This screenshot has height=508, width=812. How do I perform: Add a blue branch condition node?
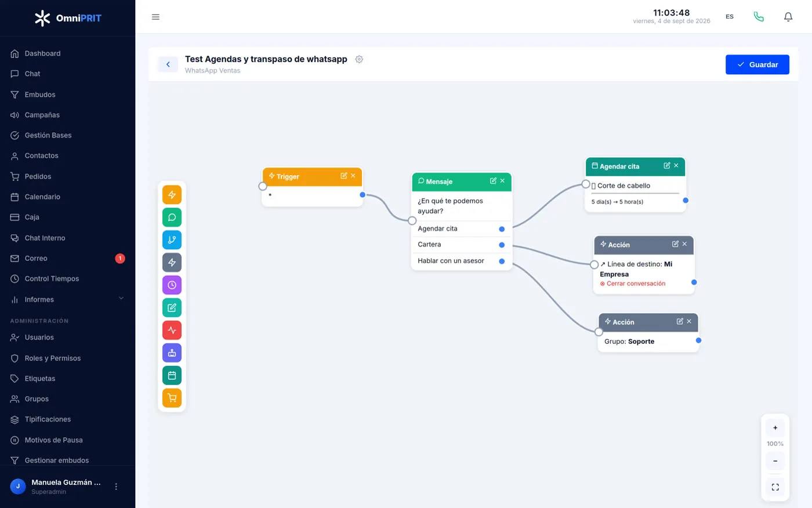pyautogui.click(x=172, y=240)
